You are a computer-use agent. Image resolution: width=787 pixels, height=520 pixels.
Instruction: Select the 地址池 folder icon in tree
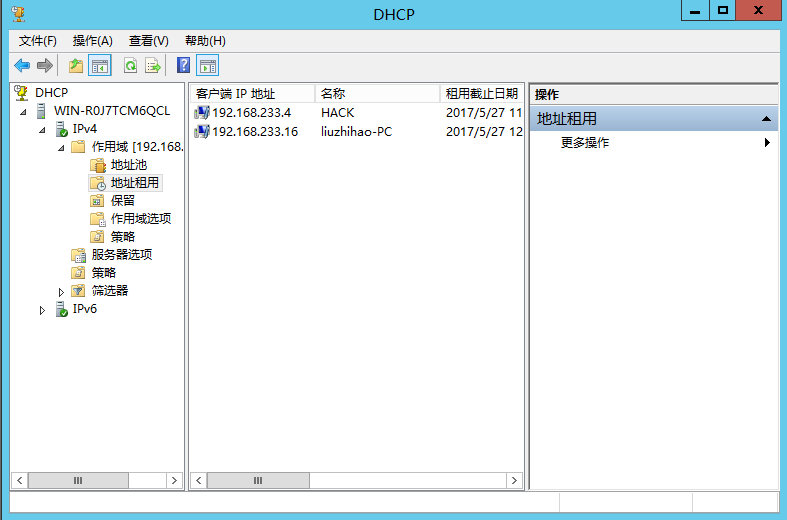tap(97, 165)
